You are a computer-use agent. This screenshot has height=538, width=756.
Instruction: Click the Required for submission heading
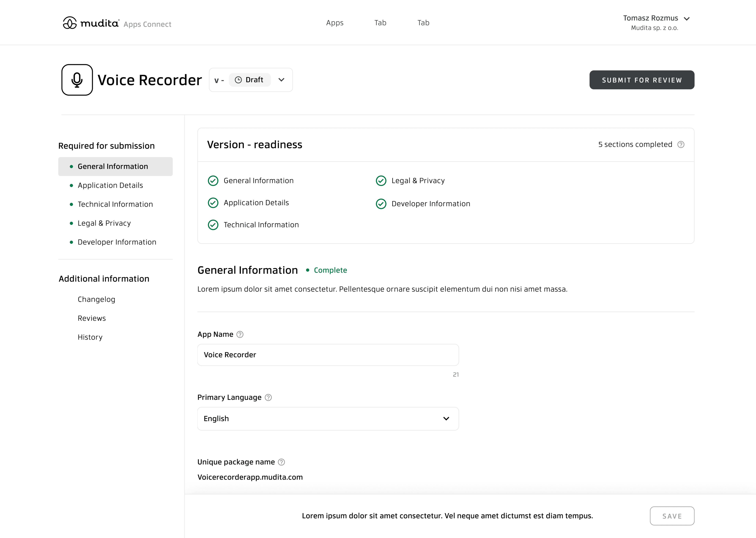click(x=107, y=146)
